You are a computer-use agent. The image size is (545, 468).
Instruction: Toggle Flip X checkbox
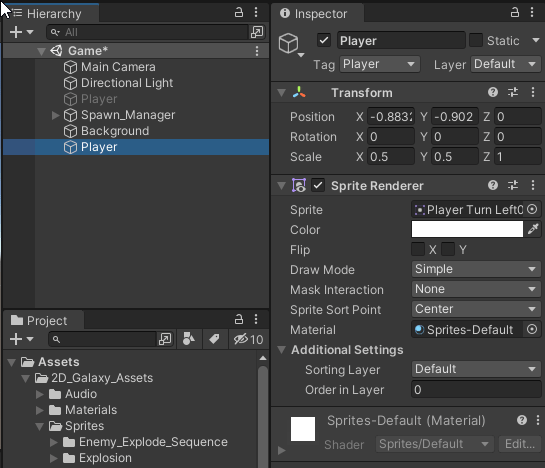[x=418, y=249]
